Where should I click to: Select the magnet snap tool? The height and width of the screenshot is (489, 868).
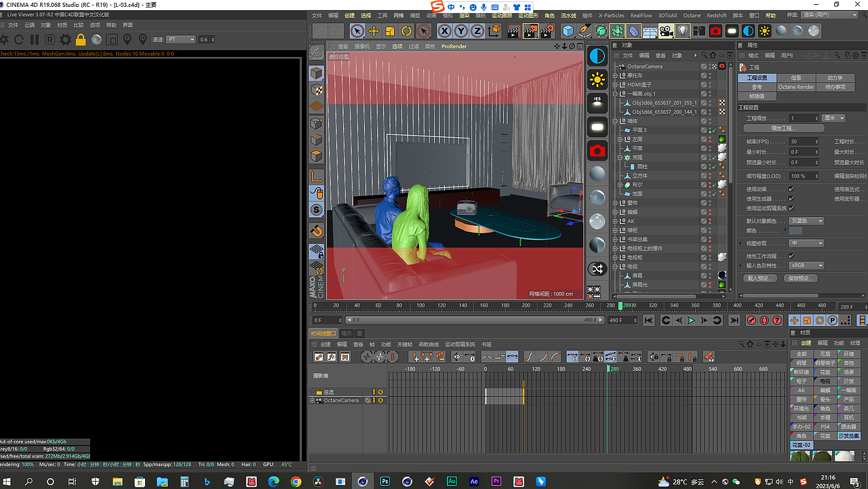click(316, 231)
